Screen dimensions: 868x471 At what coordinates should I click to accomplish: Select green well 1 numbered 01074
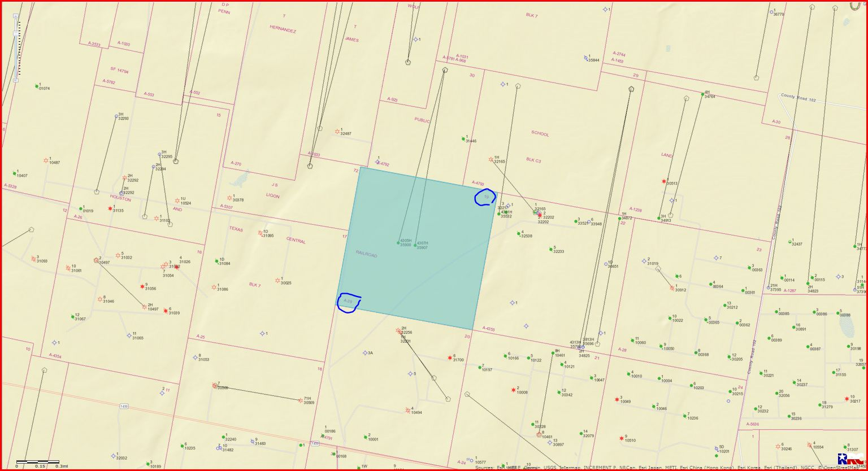click(37, 86)
